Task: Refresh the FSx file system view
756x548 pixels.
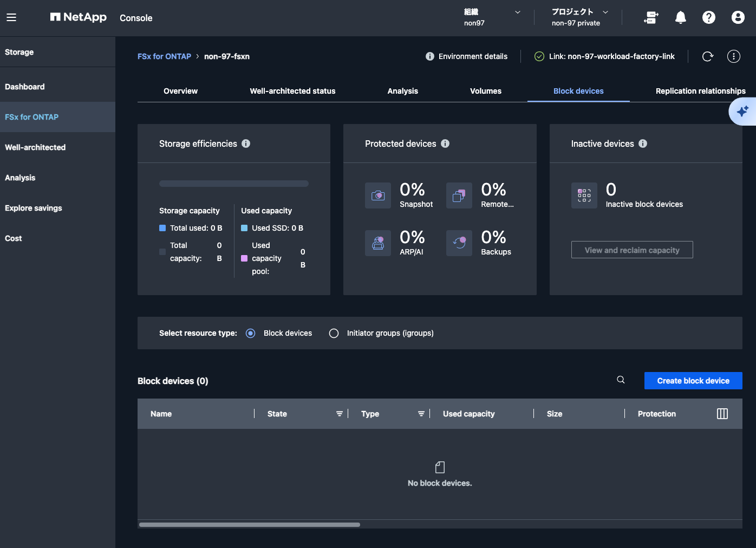Action: [708, 56]
